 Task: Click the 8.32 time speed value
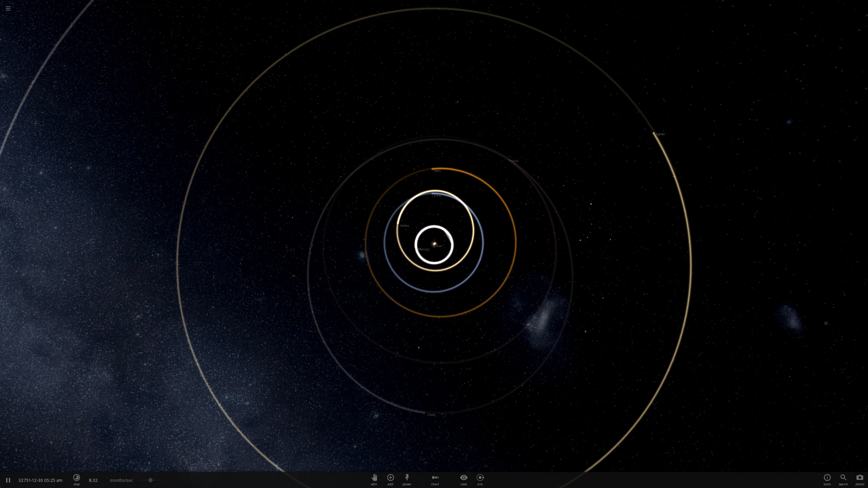pos(93,480)
